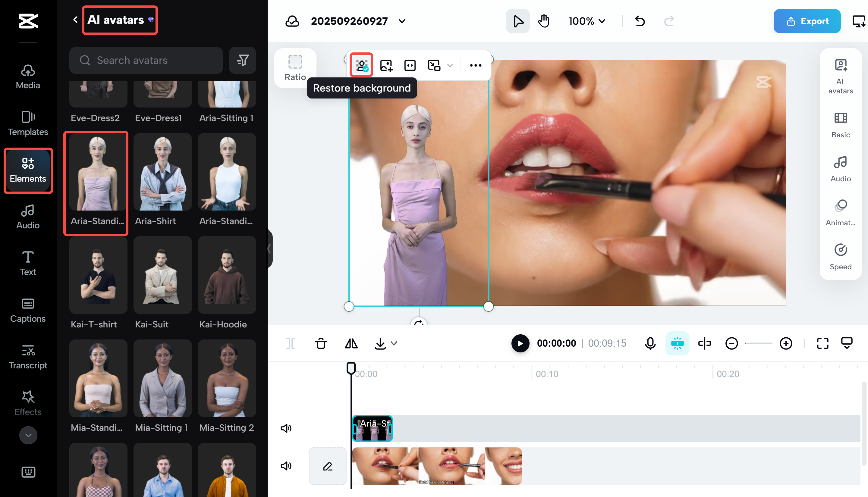Open the Captions panel
This screenshot has height=497, width=868.
28,310
